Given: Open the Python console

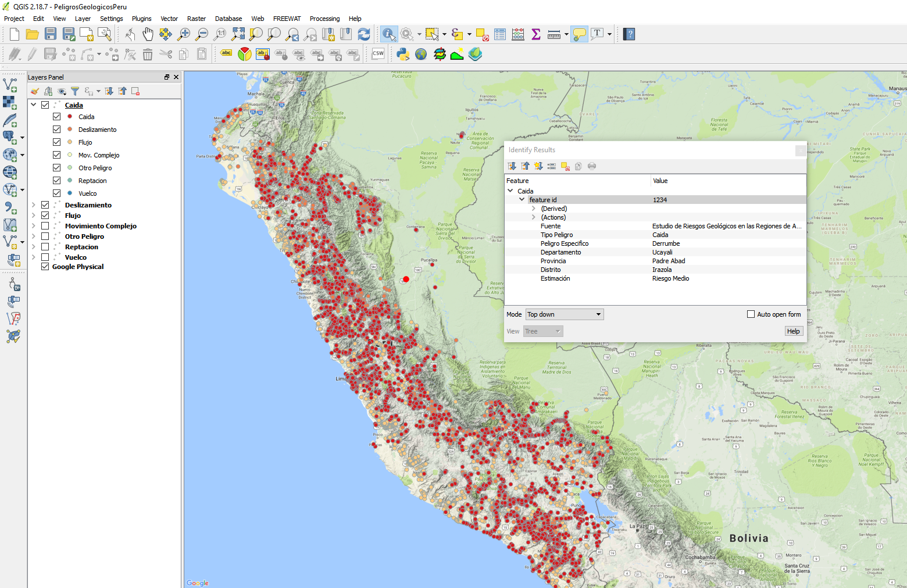Looking at the screenshot, I should click(x=403, y=55).
